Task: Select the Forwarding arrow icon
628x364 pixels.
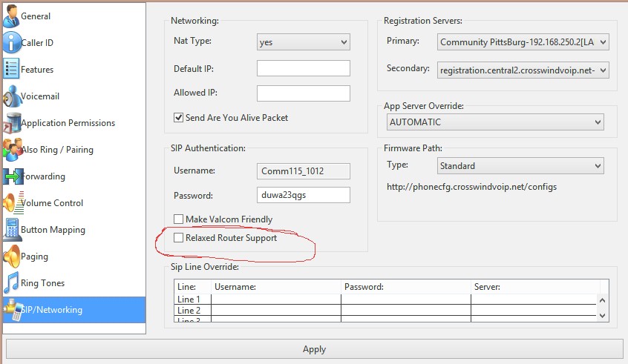Action: (11, 176)
